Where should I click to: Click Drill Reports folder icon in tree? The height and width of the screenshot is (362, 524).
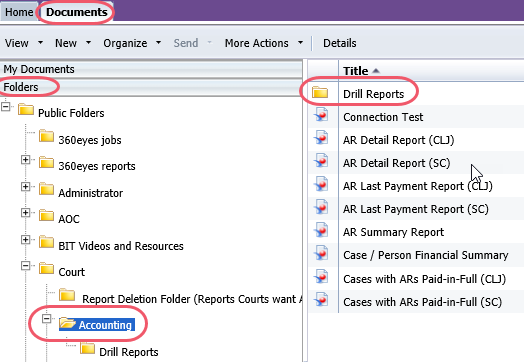tap(88, 348)
